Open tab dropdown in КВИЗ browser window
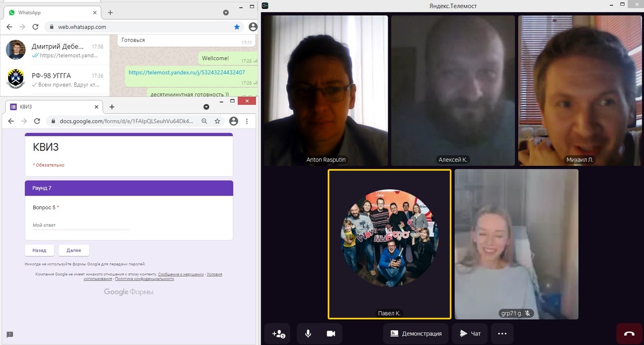Image resolution: width=644 pixels, height=345 pixels. (206, 106)
